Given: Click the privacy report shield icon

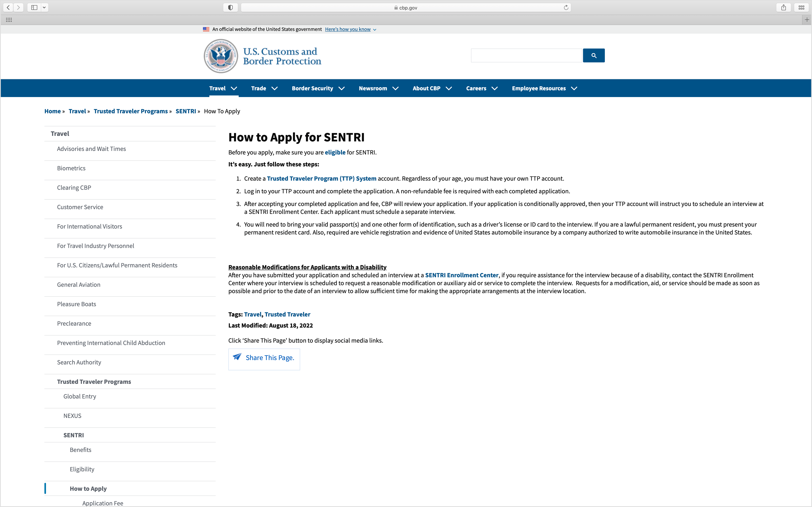Looking at the screenshot, I should point(230,7).
